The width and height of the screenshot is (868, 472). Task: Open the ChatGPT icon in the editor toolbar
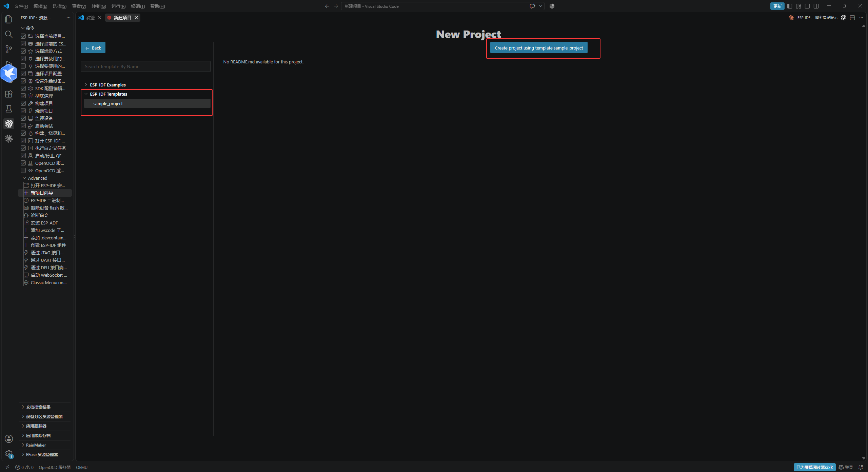844,18
